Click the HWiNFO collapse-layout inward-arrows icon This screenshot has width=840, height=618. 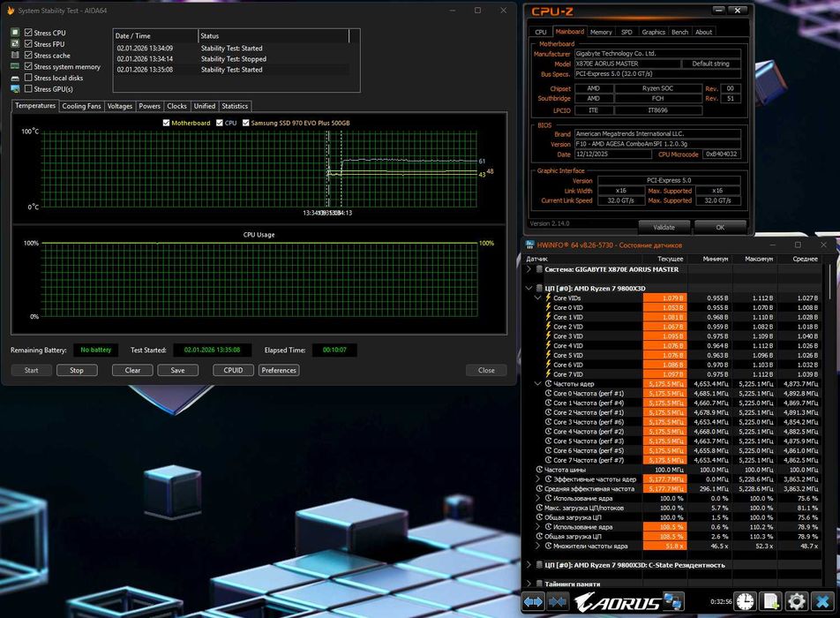[x=557, y=602]
